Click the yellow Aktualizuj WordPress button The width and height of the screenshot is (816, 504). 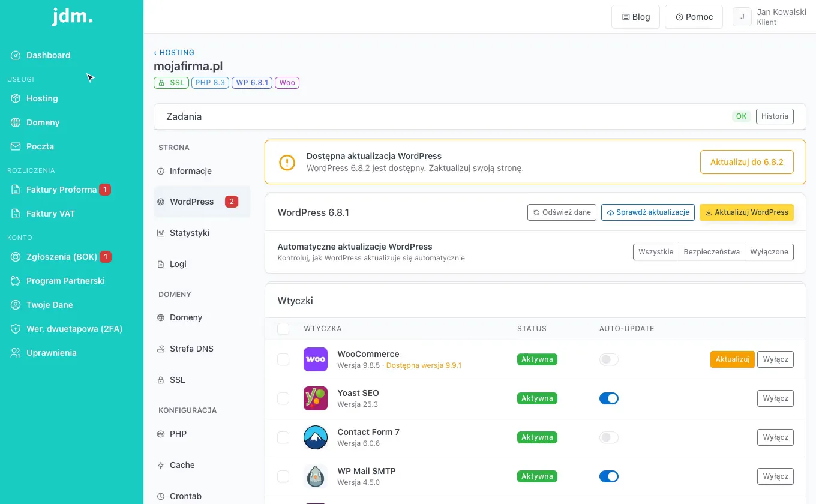point(746,212)
